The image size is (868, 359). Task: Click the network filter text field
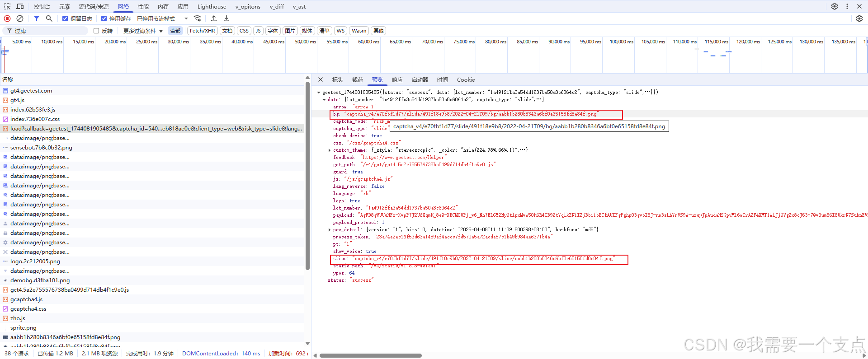45,31
